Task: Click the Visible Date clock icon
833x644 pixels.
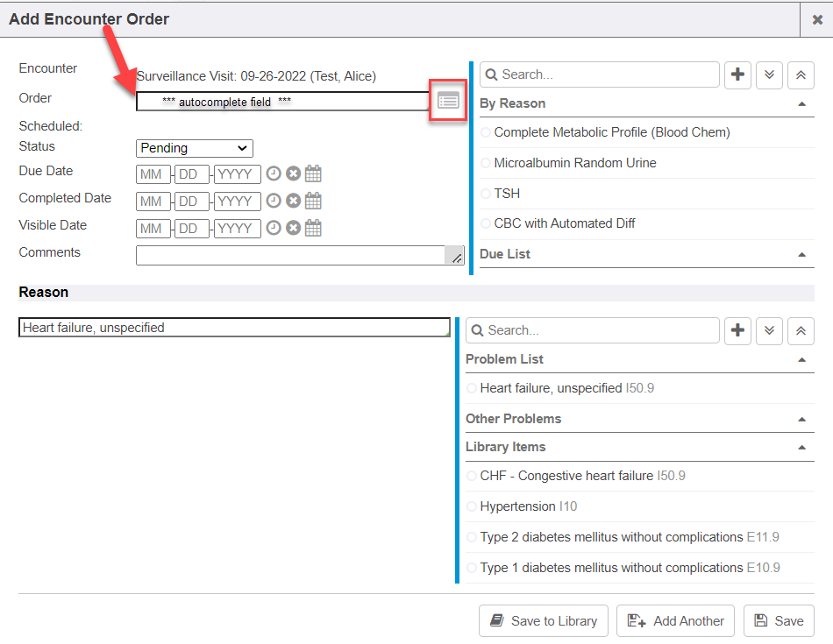Action: click(x=274, y=228)
